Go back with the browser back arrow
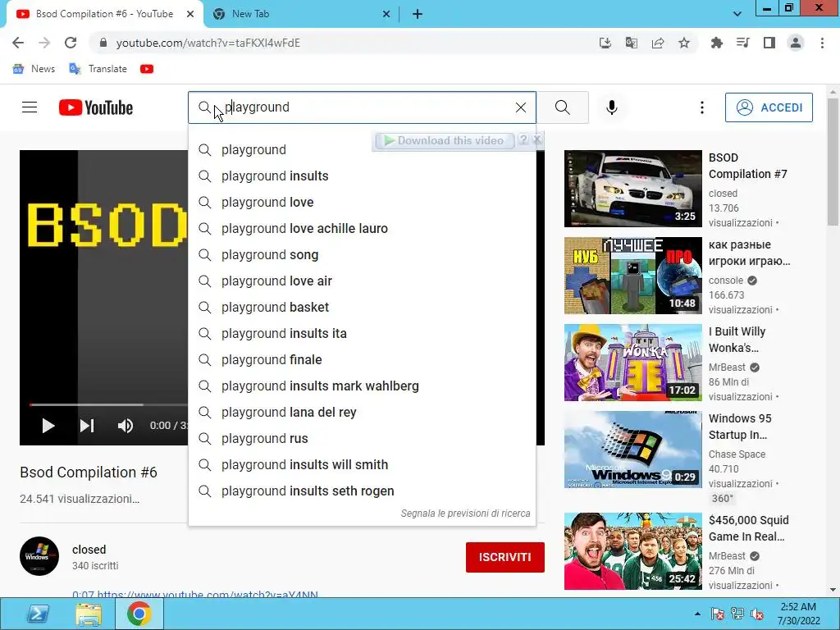 [x=18, y=43]
